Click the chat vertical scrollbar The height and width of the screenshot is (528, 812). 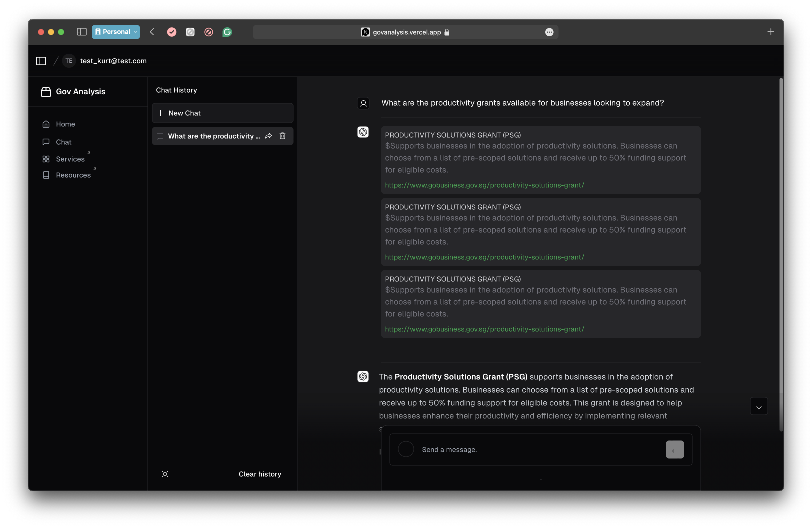780,239
